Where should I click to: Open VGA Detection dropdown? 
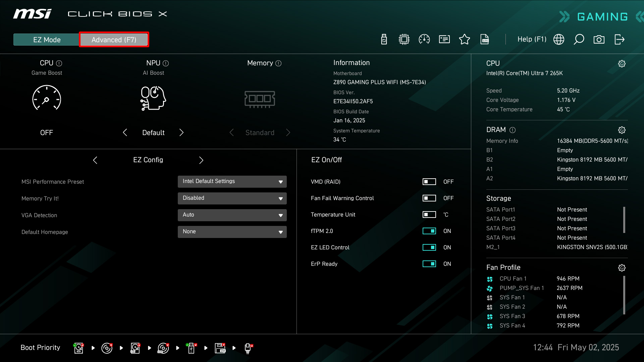[x=232, y=215]
